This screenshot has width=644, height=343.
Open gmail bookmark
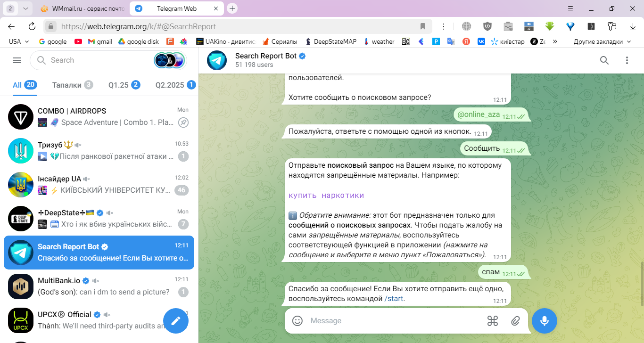pos(99,41)
